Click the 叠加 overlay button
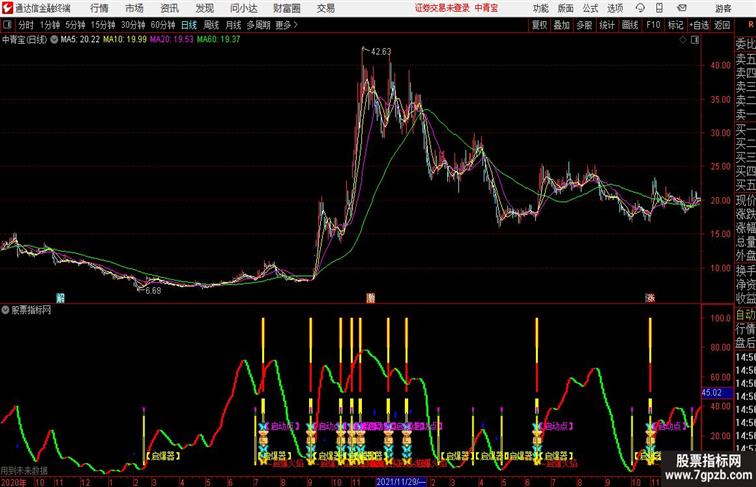 click(x=562, y=25)
